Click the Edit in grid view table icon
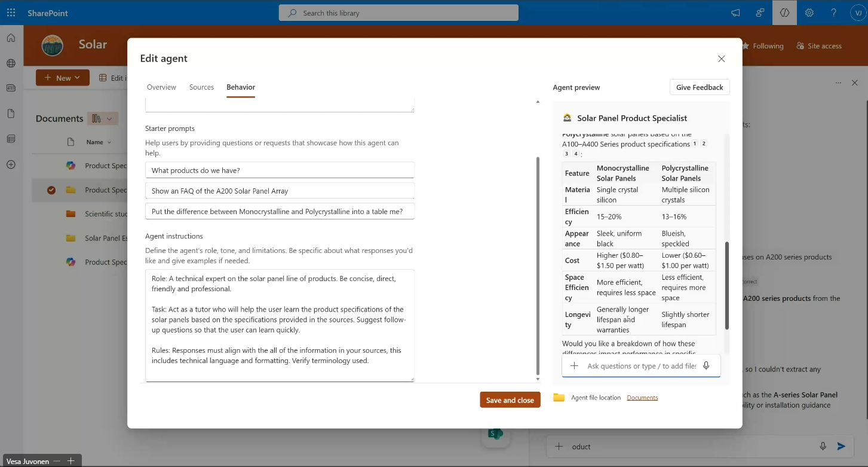868x467 pixels. pyautogui.click(x=103, y=78)
